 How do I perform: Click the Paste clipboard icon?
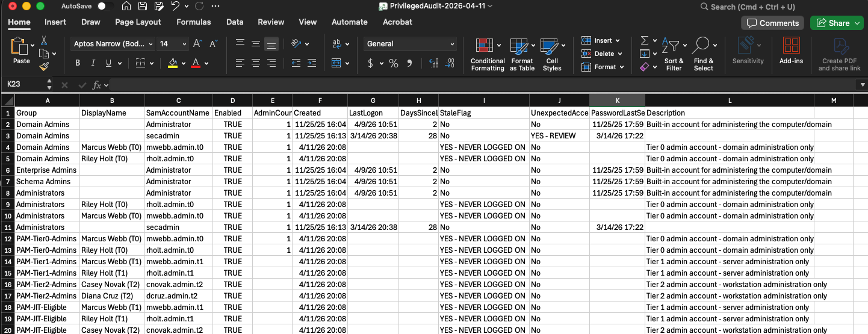coord(19,47)
